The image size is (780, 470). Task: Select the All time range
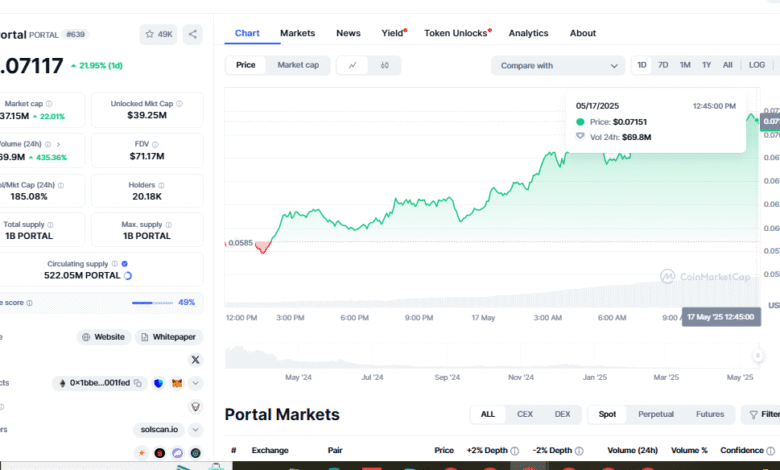pyautogui.click(x=727, y=65)
